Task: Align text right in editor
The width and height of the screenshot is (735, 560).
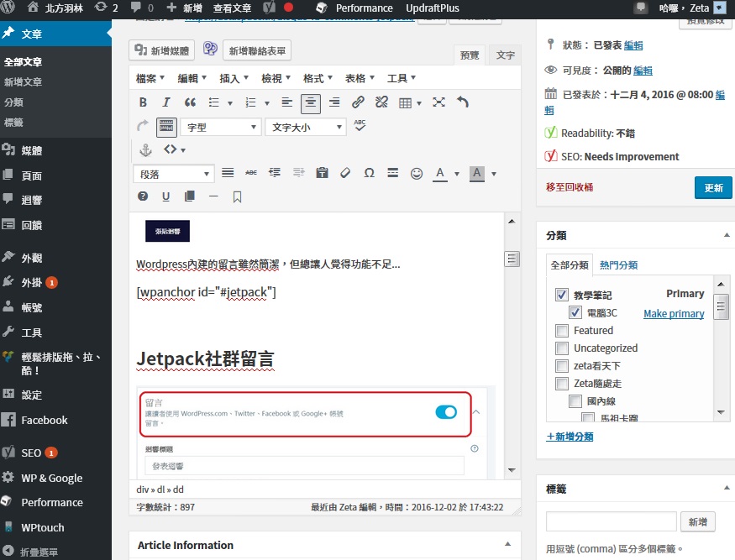Action: pos(334,102)
